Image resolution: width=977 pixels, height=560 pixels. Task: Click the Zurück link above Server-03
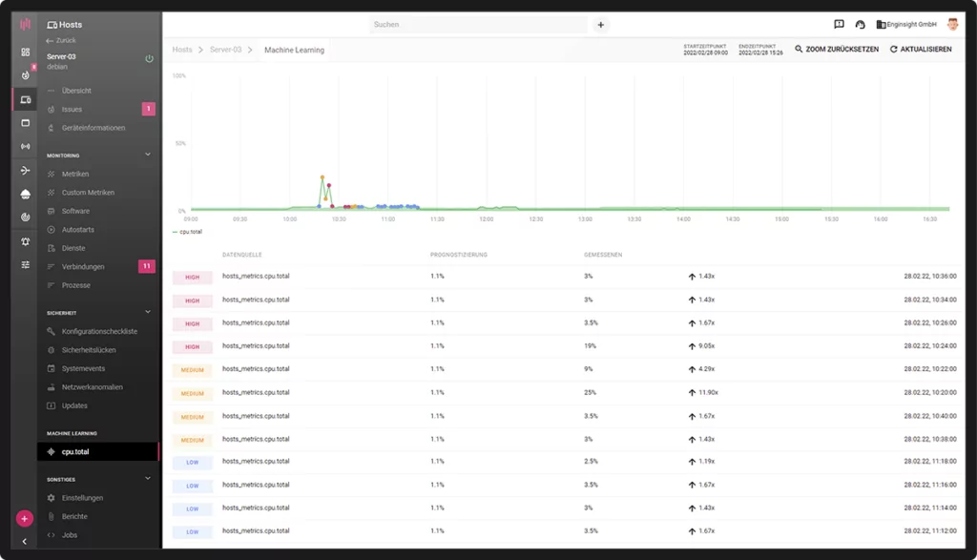click(x=63, y=40)
